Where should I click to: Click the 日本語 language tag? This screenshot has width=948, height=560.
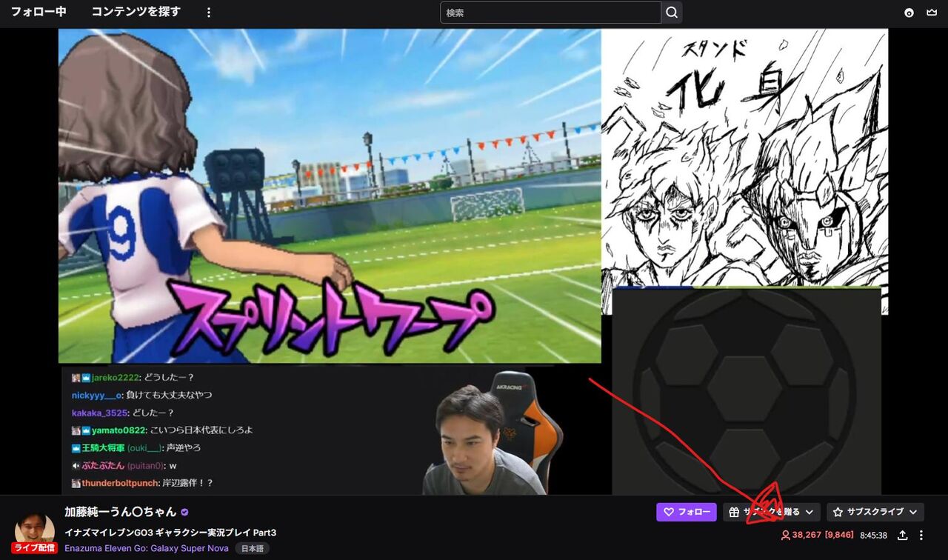point(253,549)
